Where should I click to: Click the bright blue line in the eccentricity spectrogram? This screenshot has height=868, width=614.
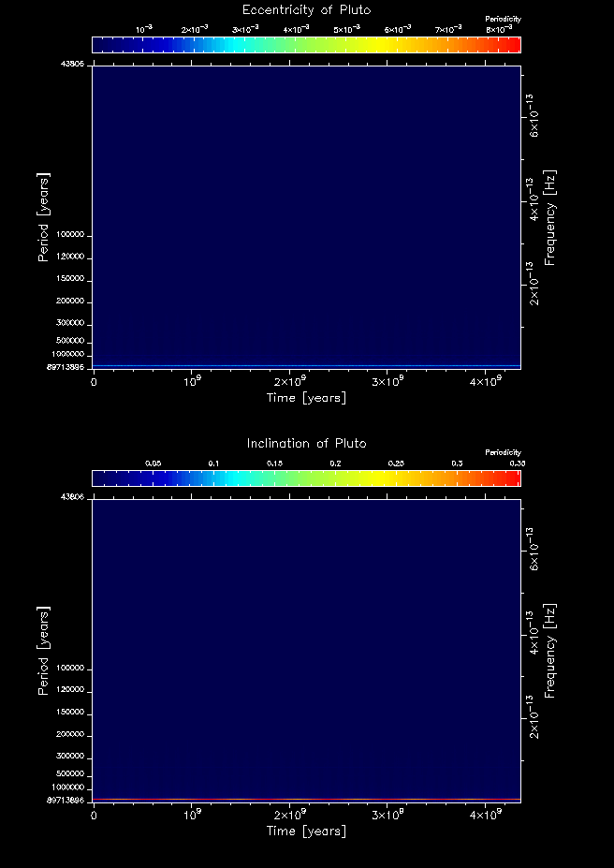pos(306,365)
